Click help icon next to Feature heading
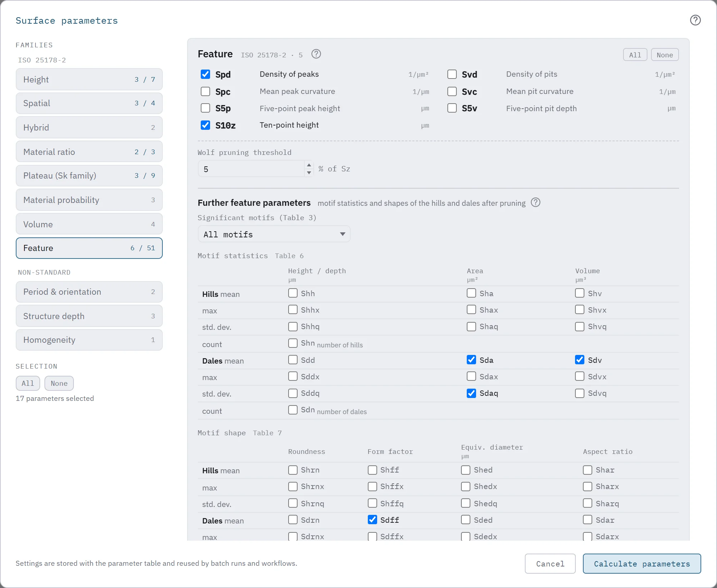 coord(316,54)
